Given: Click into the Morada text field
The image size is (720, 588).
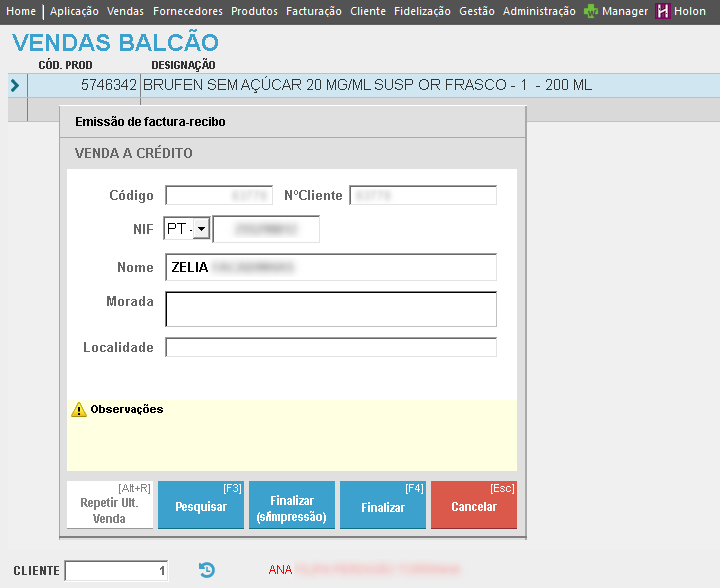Looking at the screenshot, I should pos(331,309).
